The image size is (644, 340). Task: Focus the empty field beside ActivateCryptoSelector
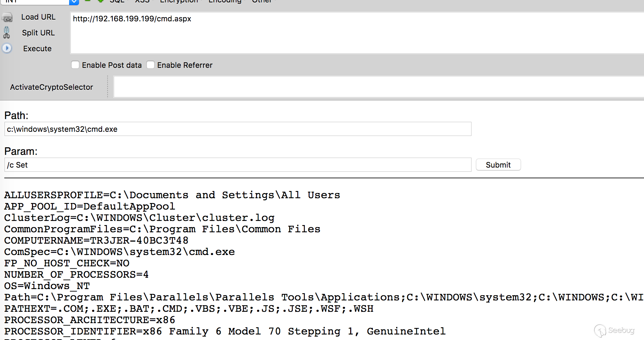pyautogui.click(x=378, y=87)
